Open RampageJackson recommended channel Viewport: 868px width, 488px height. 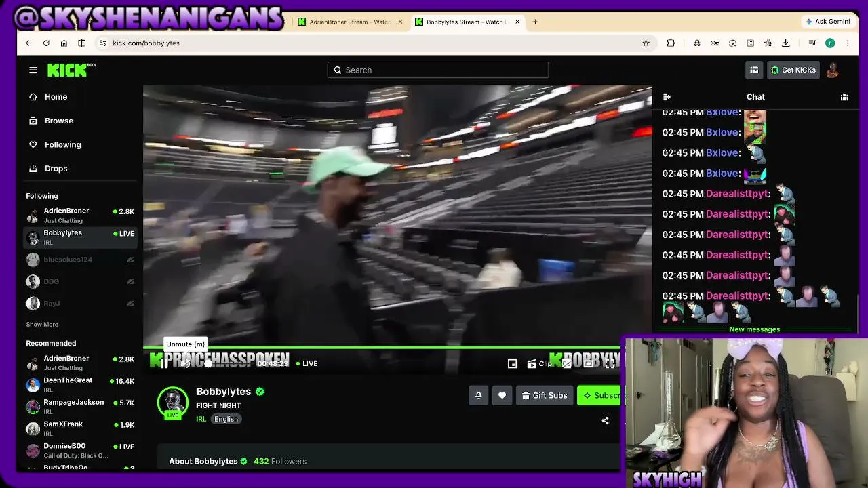[x=80, y=407]
